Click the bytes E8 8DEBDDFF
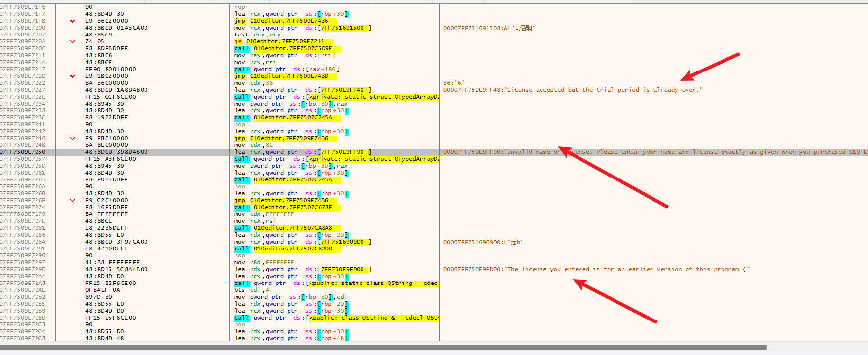Viewport: 868px width, 355px height. click(107, 49)
